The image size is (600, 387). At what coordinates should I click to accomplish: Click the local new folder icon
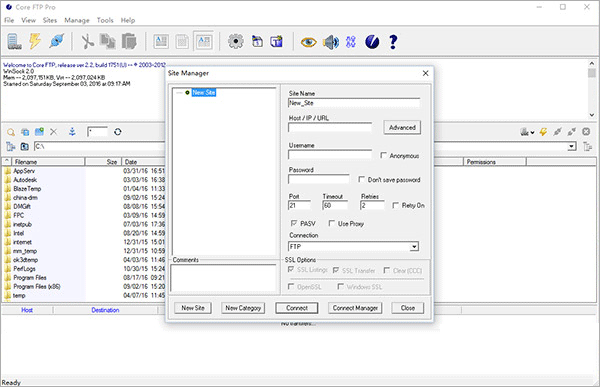coord(39,132)
